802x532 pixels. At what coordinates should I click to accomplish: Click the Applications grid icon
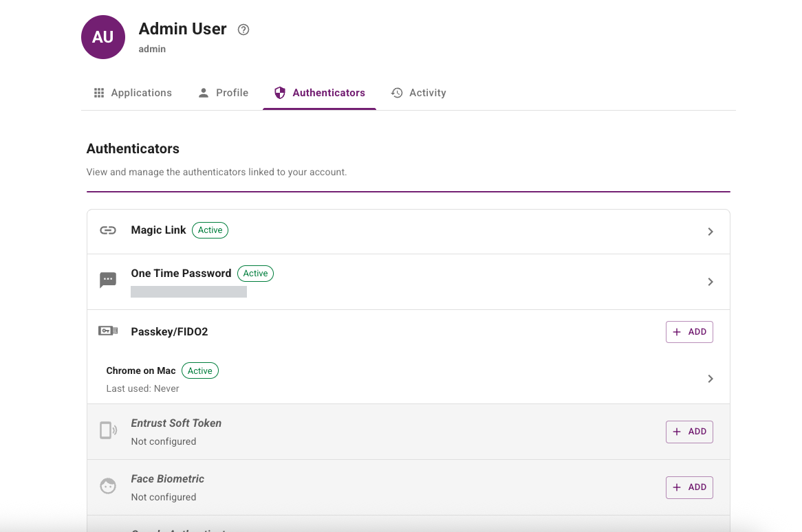point(99,93)
